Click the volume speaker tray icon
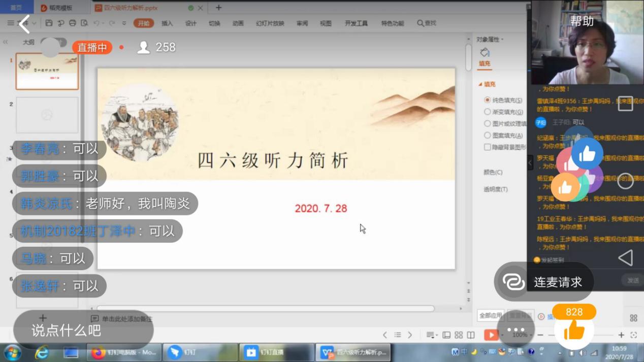The width and height of the screenshot is (644, 362). 582,353
